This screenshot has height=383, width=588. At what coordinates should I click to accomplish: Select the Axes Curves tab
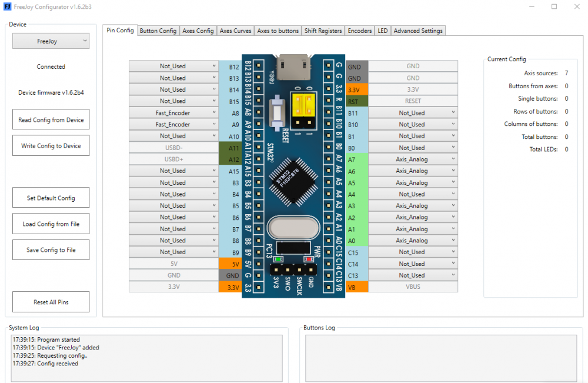[x=235, y=31]
